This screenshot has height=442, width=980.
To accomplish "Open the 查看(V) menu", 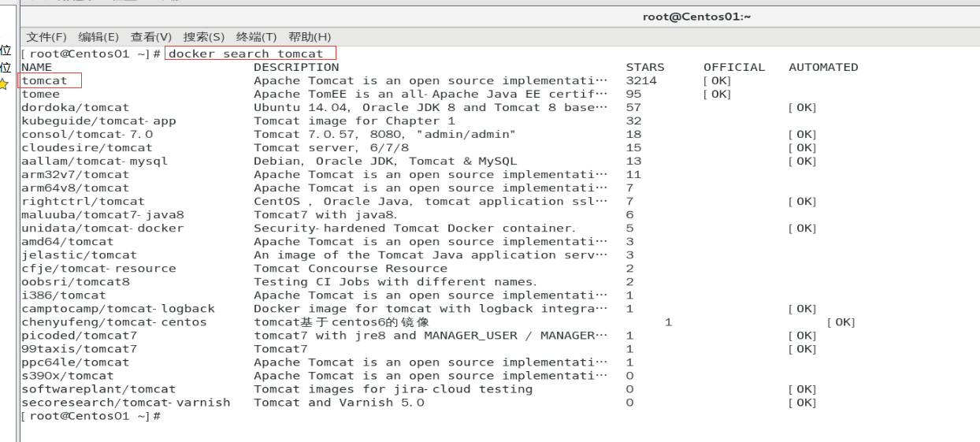I will (x=151, y=37).
